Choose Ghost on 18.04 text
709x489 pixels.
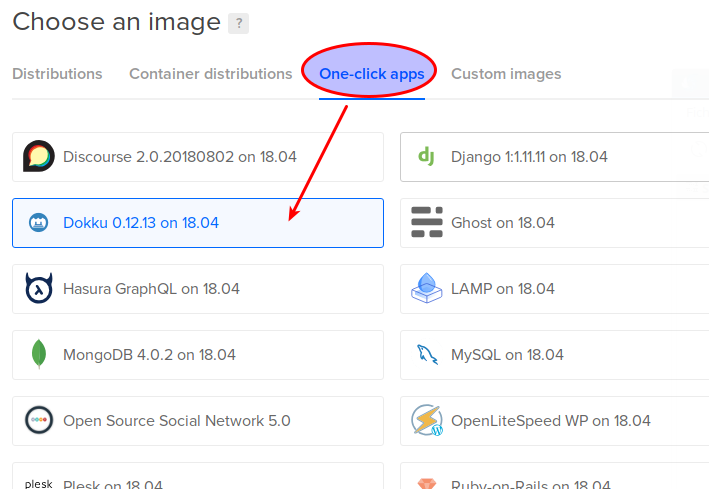503,223
